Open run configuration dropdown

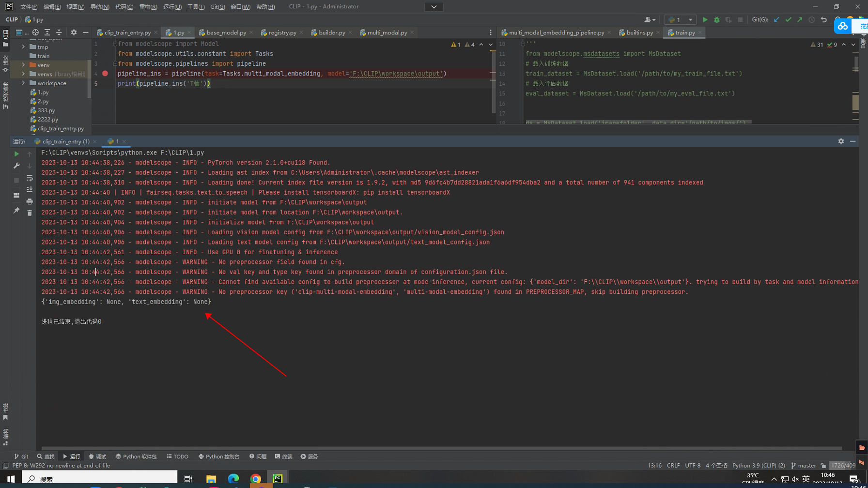pos(680,20)
